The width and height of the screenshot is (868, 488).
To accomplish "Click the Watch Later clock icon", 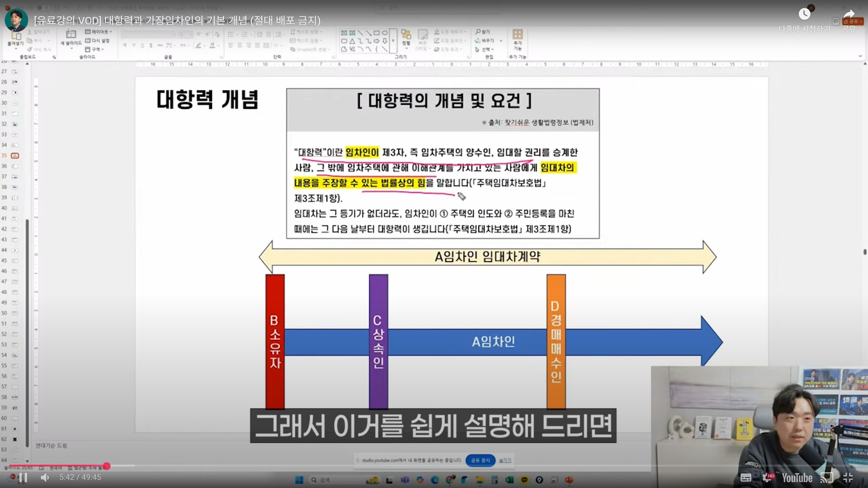I will tap(804, 14).
